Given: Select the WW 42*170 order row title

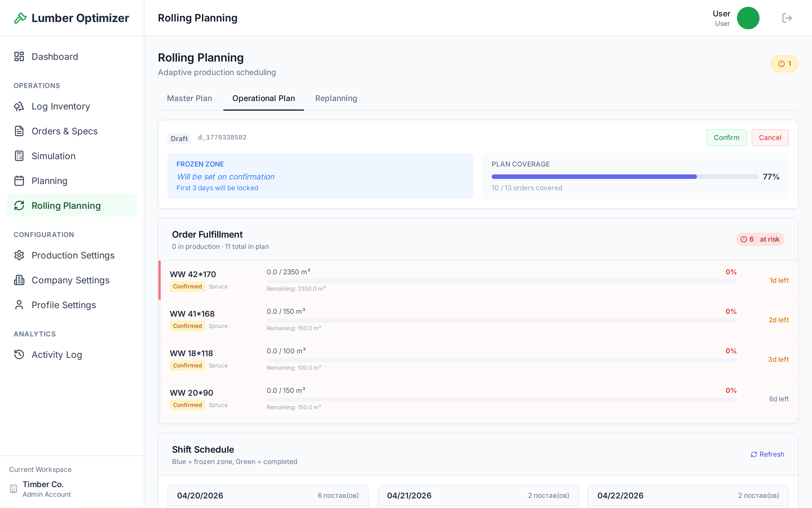Looking at the screenshot, I should [193, 274].
